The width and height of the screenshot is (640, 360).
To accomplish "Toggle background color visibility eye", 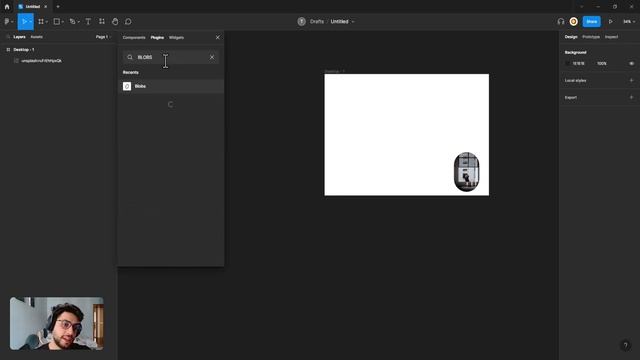I will pos(631,64).
